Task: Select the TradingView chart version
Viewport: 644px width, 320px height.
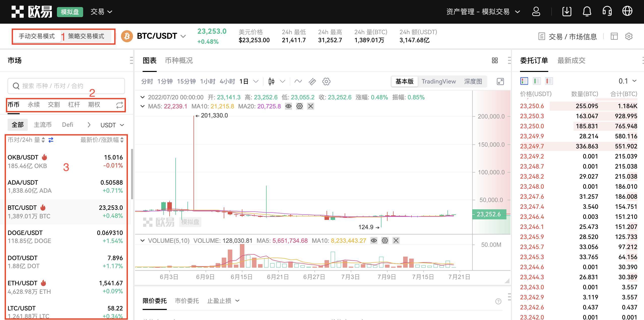Action: click(439, 82)
